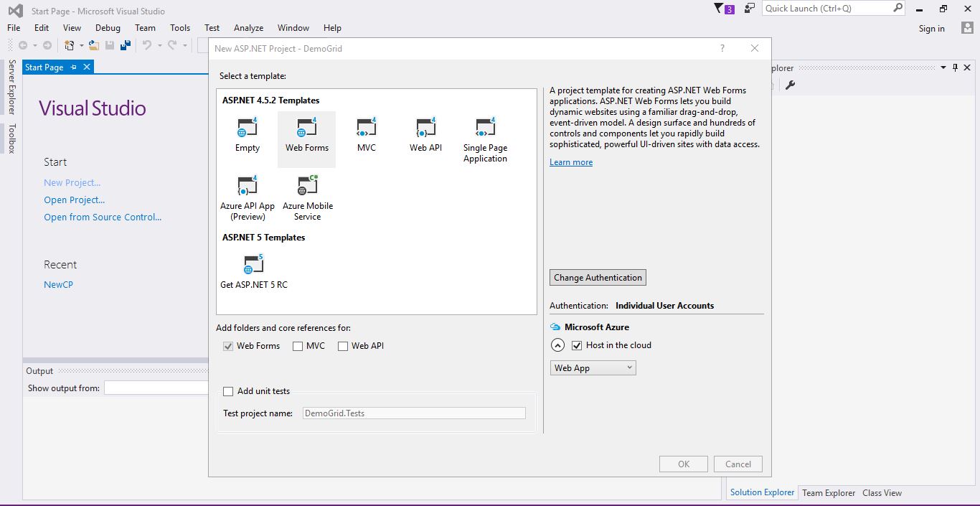Viewport: 980px width, 506px height.
Task: Uncheck Host in the cloud
Action: [x=577, y=345]
